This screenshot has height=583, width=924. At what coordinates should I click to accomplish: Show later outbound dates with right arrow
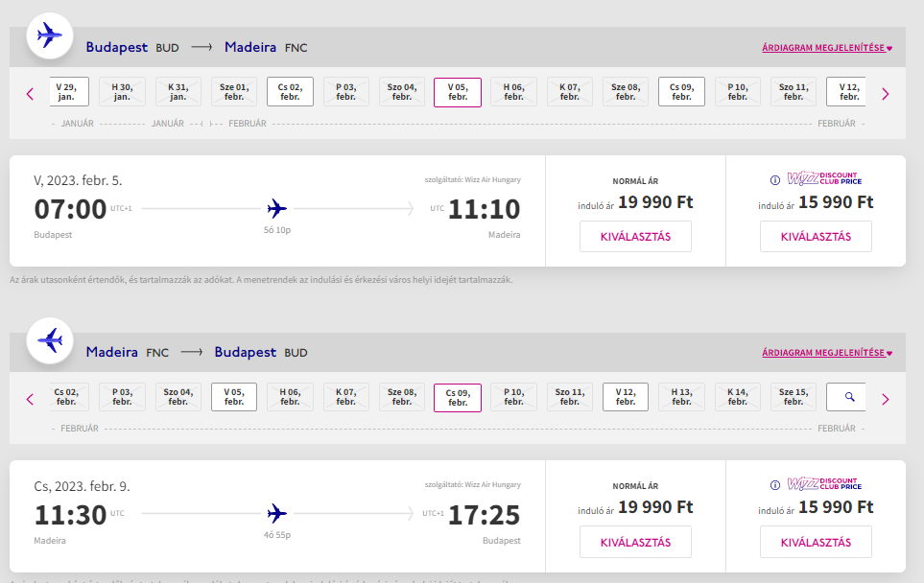point(885,94)
